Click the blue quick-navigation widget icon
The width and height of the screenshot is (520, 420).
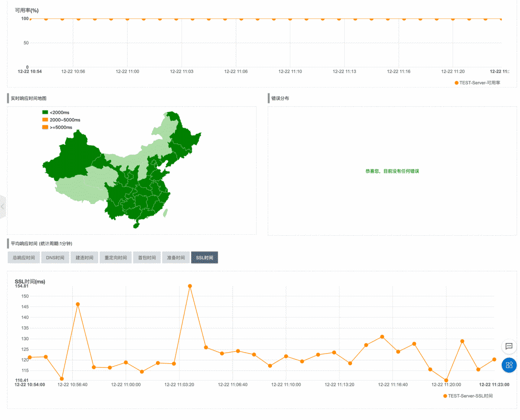509,365
